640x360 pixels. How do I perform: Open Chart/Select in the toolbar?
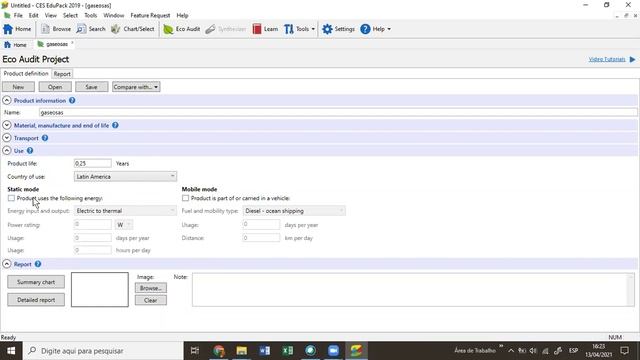[133, 29]
